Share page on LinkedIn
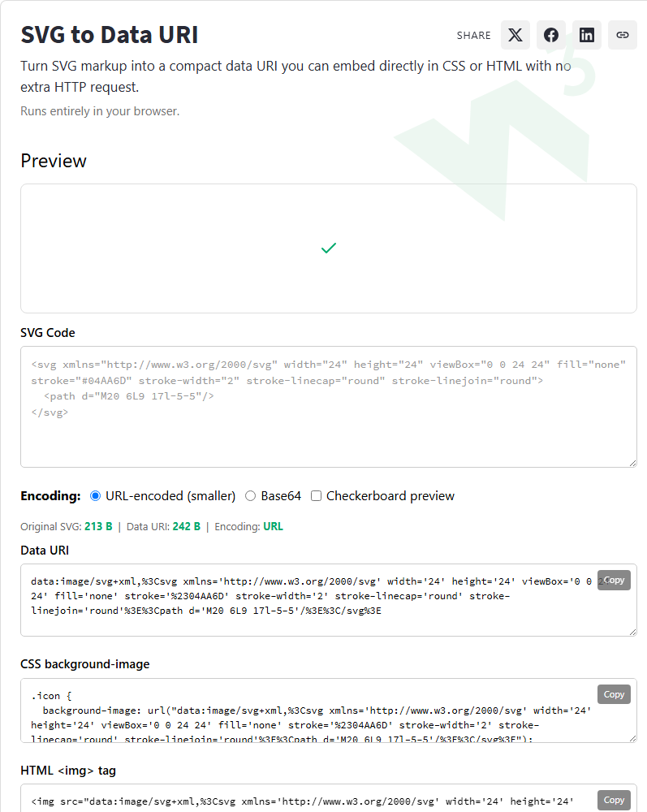Image resolution: width=647 pixels, height=812 pixels. [x=586, y=35]
